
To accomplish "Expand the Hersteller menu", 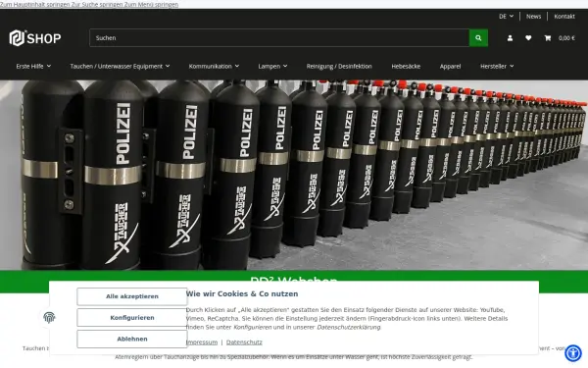I will point(497,66).
